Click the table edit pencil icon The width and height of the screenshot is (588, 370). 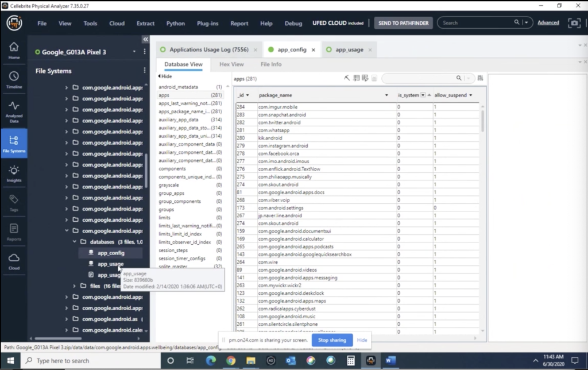point(365,78)
